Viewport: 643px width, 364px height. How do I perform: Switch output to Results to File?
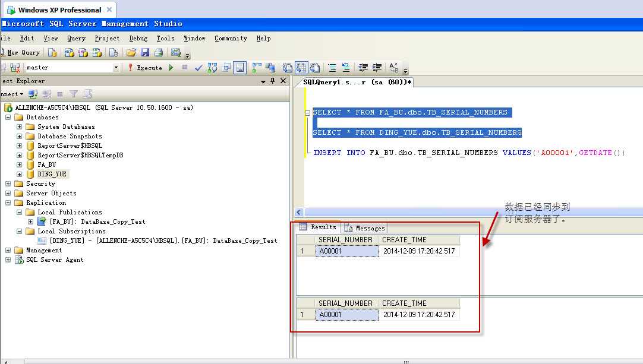pos(315,68)
